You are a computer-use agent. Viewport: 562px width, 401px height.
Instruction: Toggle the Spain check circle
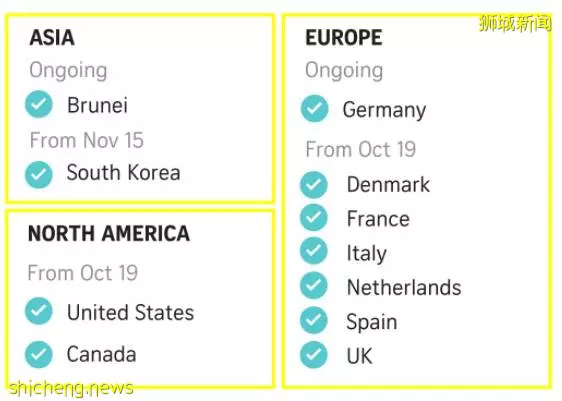point(314,320)
